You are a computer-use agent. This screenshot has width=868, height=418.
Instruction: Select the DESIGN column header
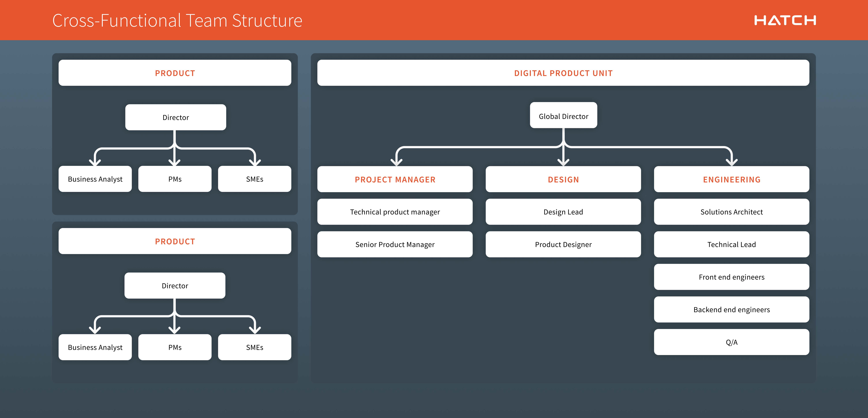tap(563, 179)
